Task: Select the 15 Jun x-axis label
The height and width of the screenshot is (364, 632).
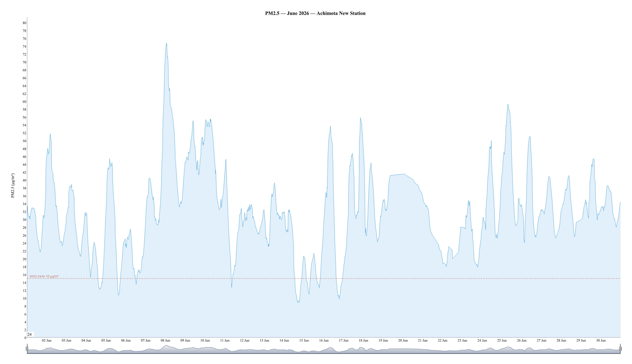Action: (x=304, y=340)
